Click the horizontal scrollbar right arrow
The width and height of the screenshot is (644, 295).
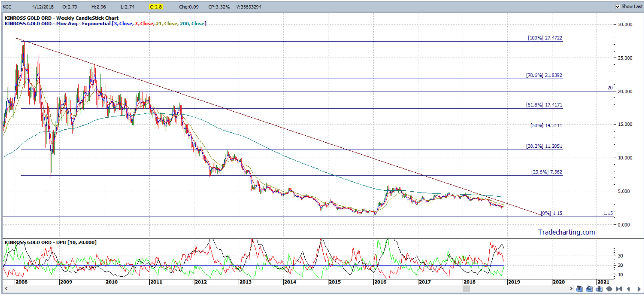coord(571,289)
